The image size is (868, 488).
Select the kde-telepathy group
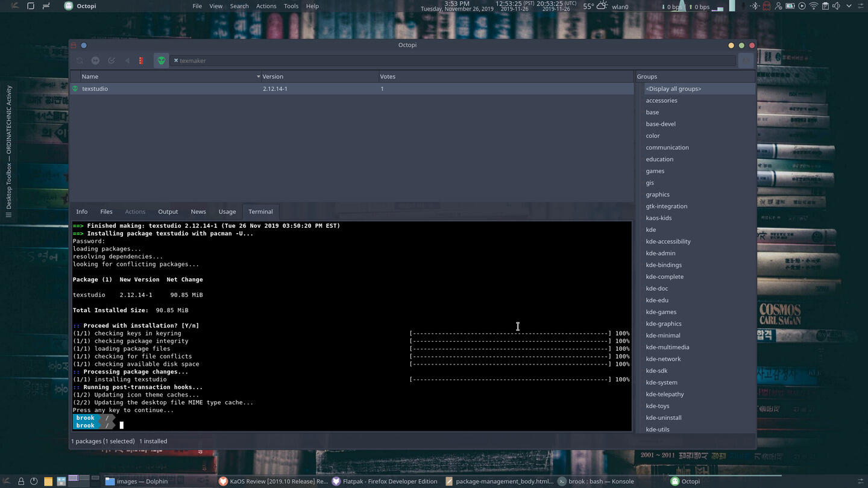tap(665, 394)
